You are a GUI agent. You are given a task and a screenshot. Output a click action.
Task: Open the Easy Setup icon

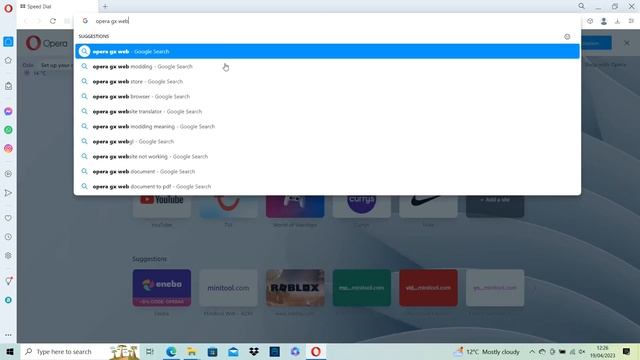click(x=631, y=21)
